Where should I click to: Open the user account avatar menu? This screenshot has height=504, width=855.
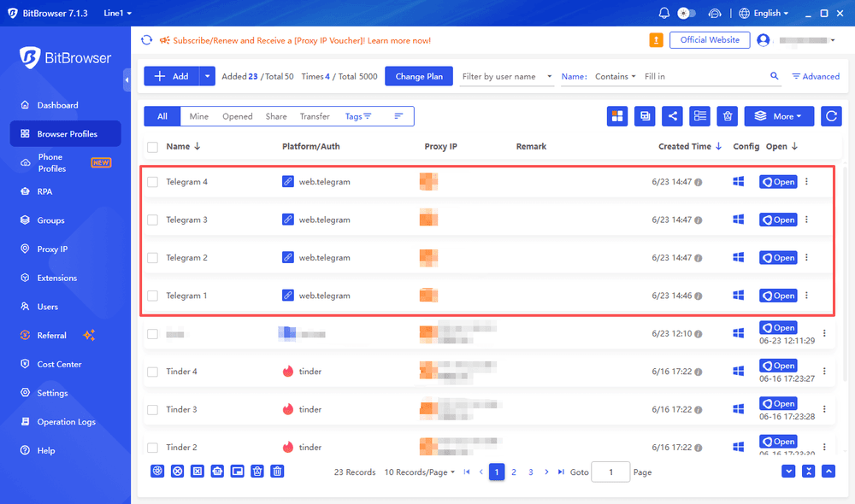pyautogui.click(x=764, y=40)
